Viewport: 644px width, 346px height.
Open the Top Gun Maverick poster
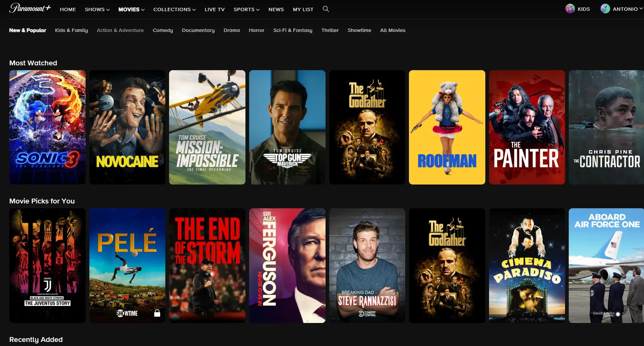[287, 127]
